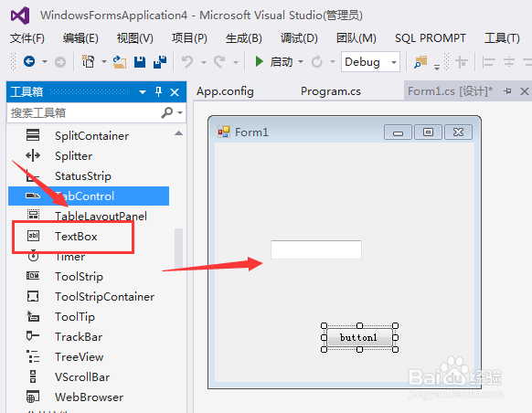Click the ToolTip control icon
The height and width of the screenshot is (413, 532).
[x=33, y=316]
